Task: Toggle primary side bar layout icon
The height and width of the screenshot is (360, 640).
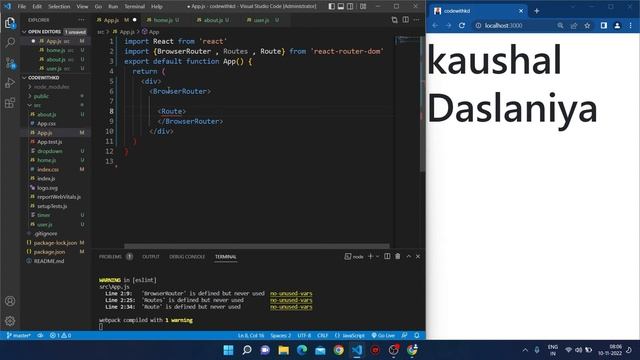Action: [x=331, y=7]
